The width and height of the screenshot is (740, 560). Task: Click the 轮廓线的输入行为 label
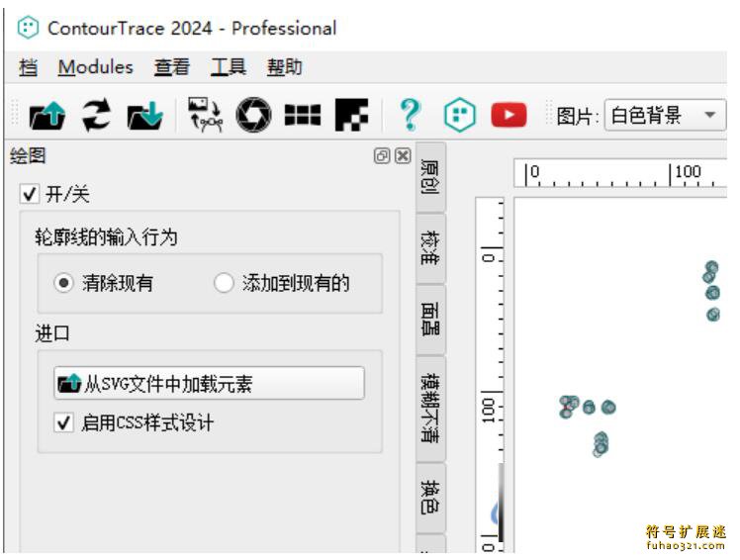tap(106, 237)
